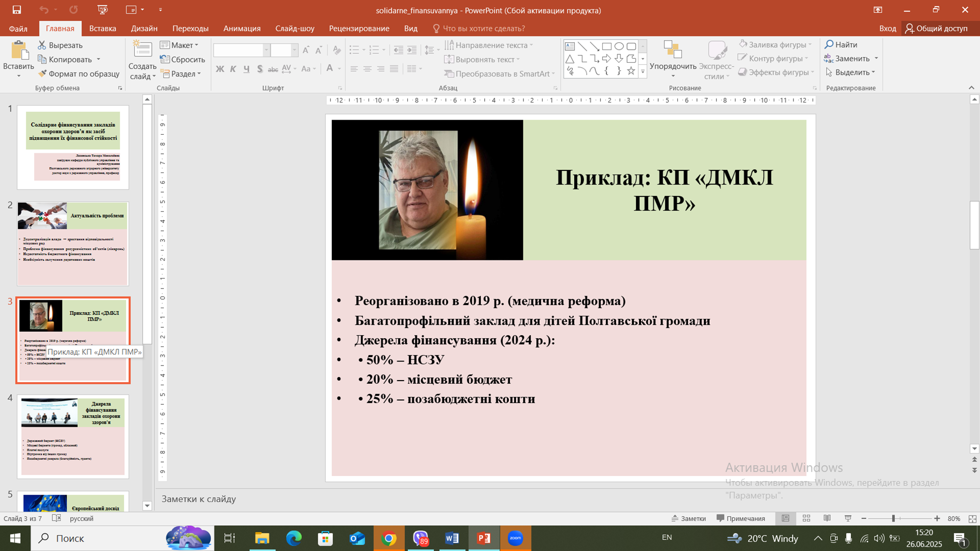Align text left
The width and height of the screenshot is (980, 551).
[x=354, y=69]
